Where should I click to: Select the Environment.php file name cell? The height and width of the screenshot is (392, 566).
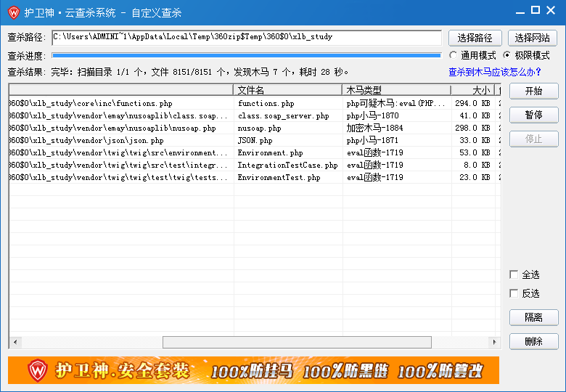pos(288,152)
